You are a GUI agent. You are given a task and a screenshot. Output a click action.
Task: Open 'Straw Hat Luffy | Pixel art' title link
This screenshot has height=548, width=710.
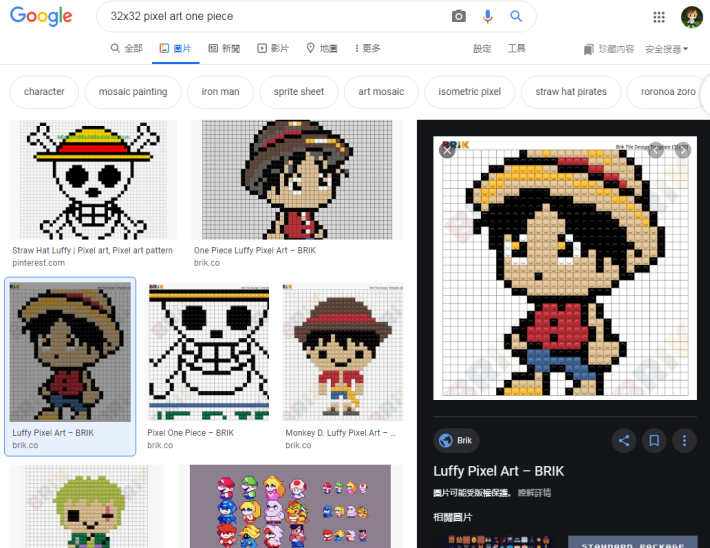point(92,250)
